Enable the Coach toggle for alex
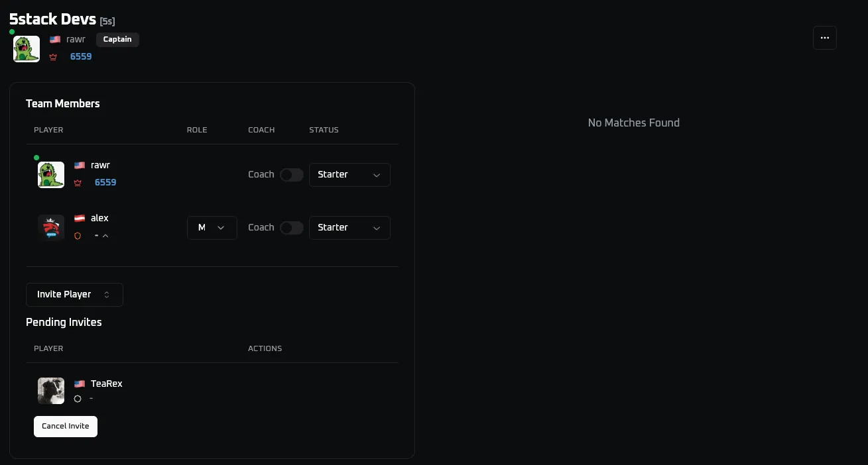Screen dimensions: 868x465 pos(292,228)
